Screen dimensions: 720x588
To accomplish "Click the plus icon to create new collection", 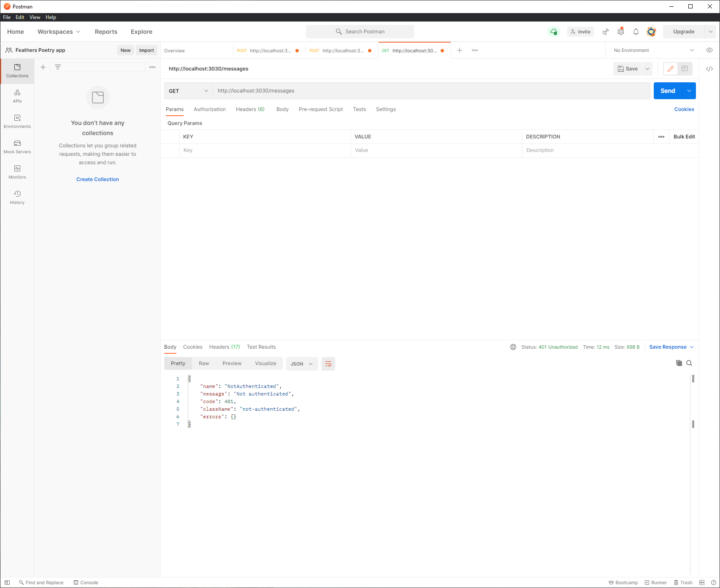I will pyautogui.click(x=43, y=67).
